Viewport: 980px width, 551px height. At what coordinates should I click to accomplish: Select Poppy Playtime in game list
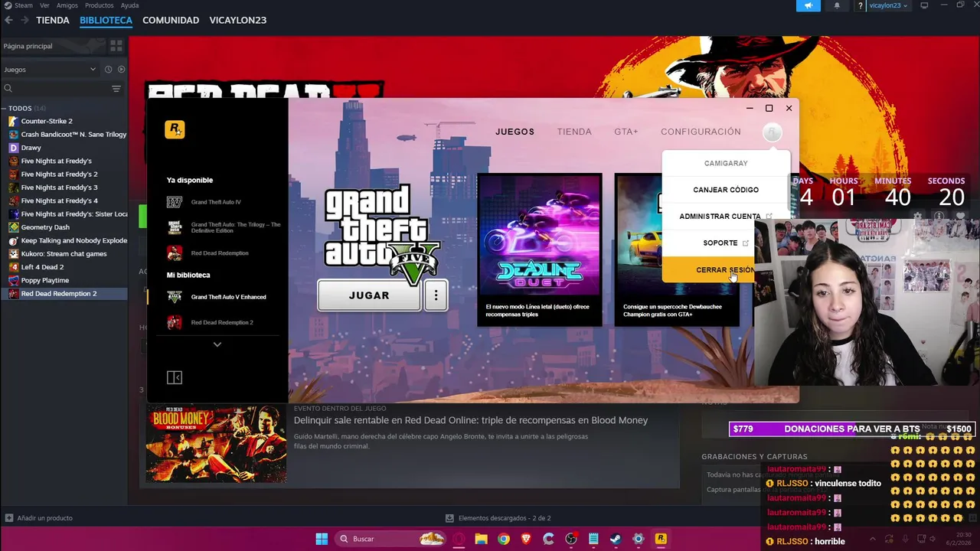(x=64, y=280)
